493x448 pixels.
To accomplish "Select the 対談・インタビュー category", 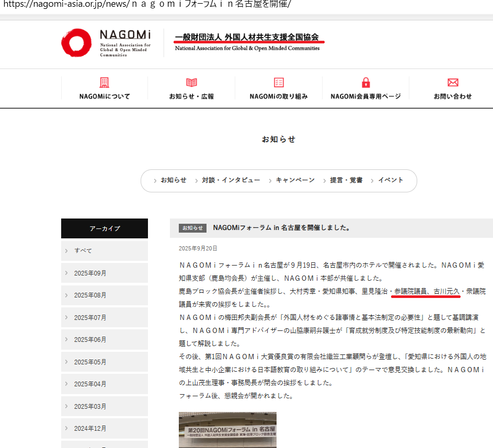I will (x=231, y=180).
